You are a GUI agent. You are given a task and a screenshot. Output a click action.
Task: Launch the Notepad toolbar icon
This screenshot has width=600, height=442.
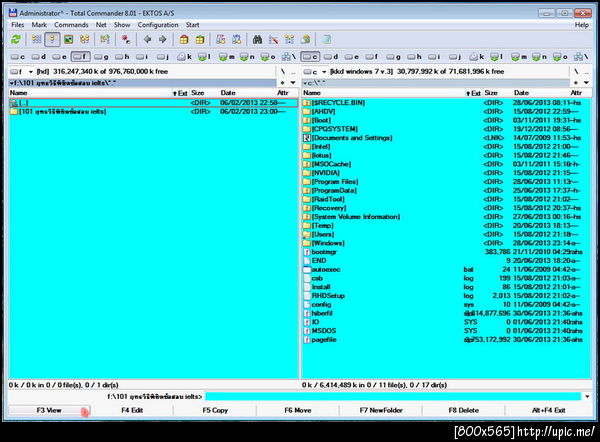coord(326,39)
